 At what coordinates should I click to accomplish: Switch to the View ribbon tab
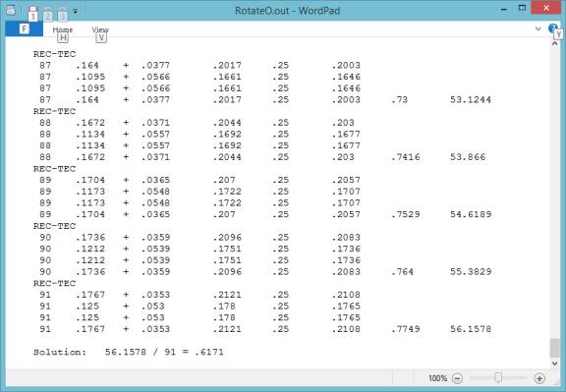[x=100, y=29]
